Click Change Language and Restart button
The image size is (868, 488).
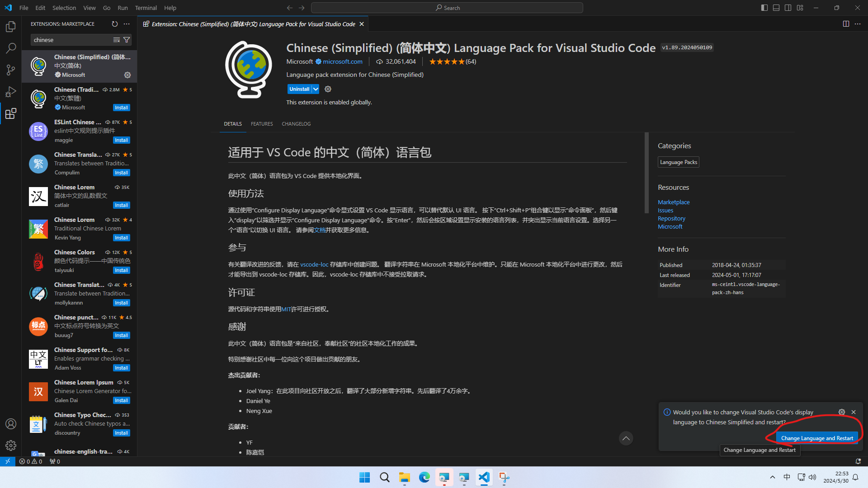point(817,438)
